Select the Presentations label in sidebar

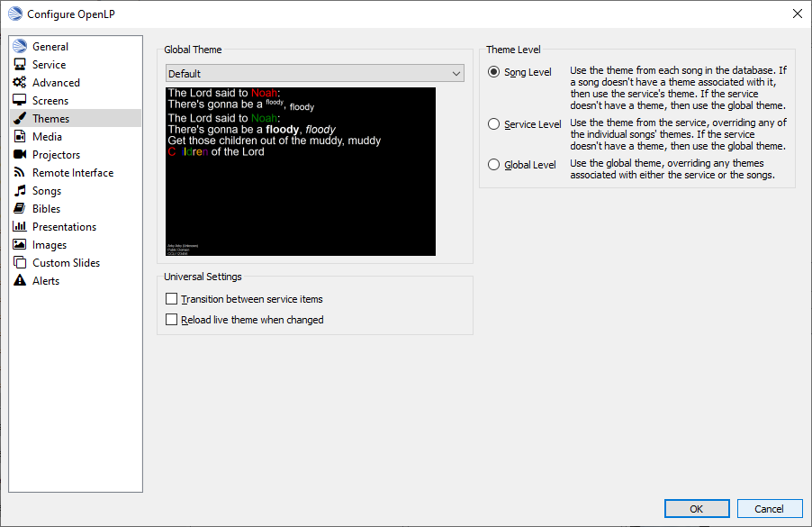click(x=64, y=226)
